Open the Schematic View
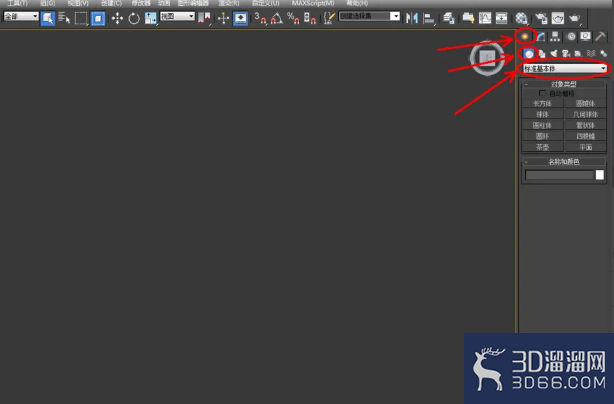The height and width of the screenshot is (404, 614). (501, 18)
